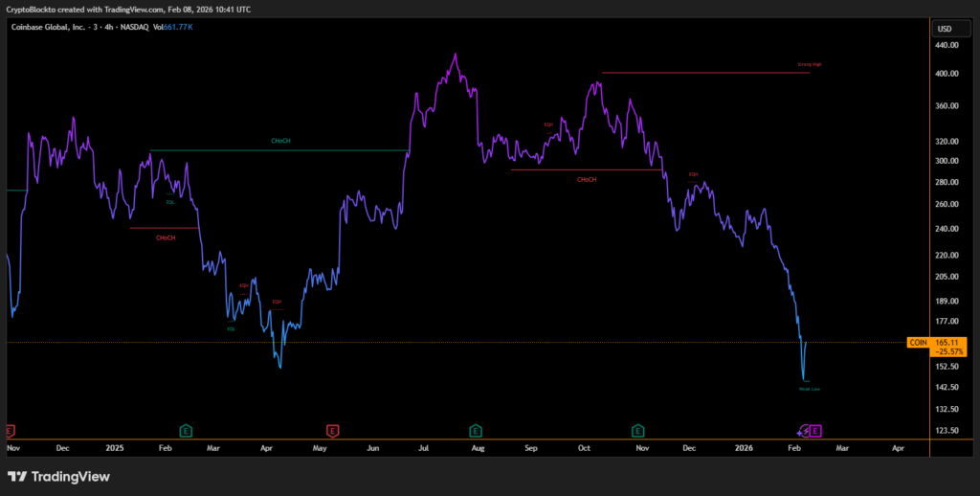
Task: Click the 2025 label on time axis
Action: point(115,447)
